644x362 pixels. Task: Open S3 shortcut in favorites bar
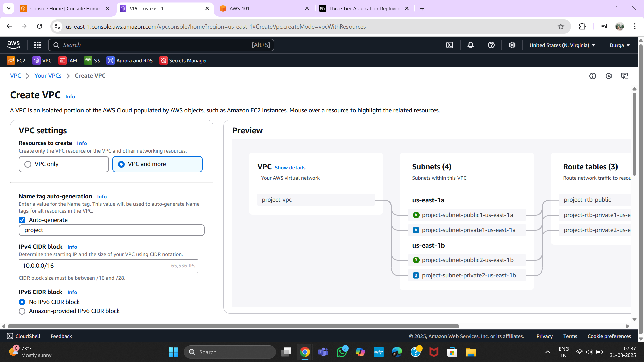pyautogui.click(x=92, y=60)
